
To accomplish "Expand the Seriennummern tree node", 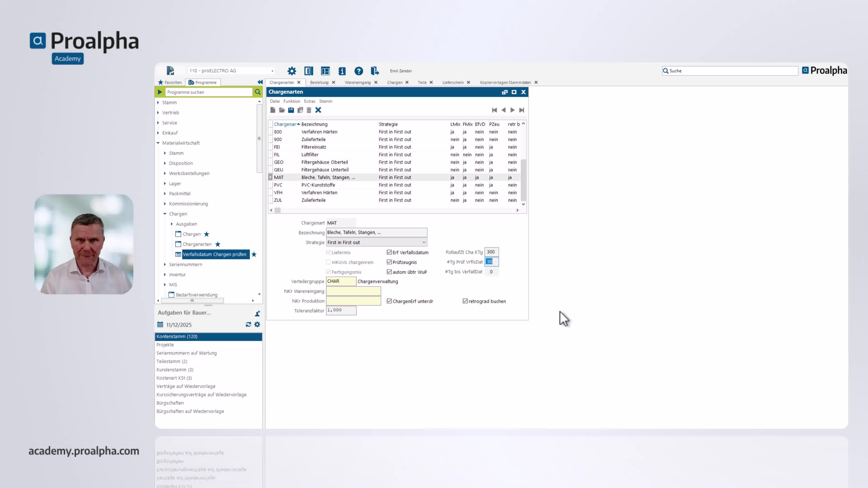I will click(x=165, y=264).
